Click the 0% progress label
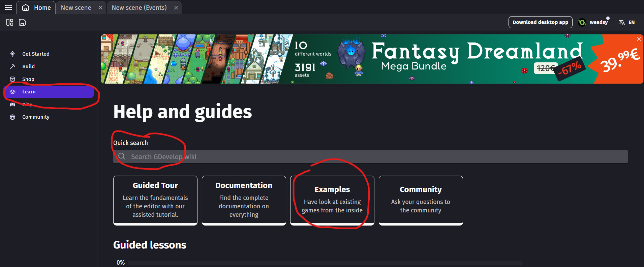This screenshot has width=644, height=267. (121, 263)
